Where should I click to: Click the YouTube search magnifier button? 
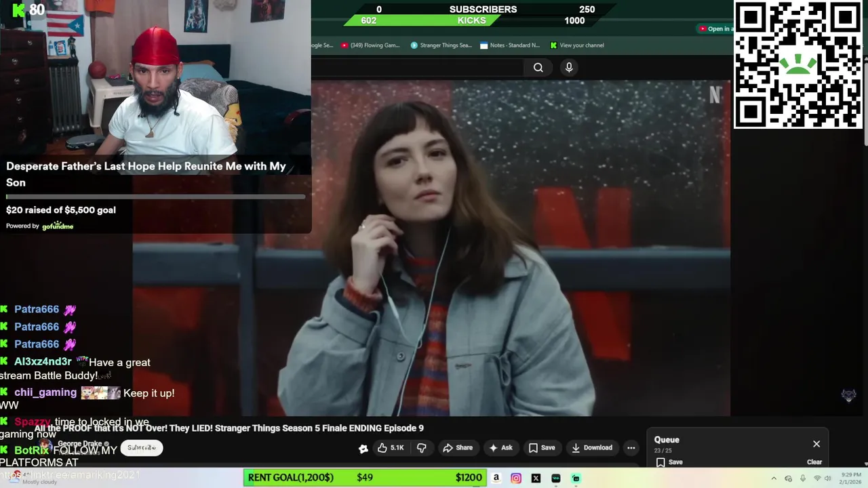click(538, 67)
